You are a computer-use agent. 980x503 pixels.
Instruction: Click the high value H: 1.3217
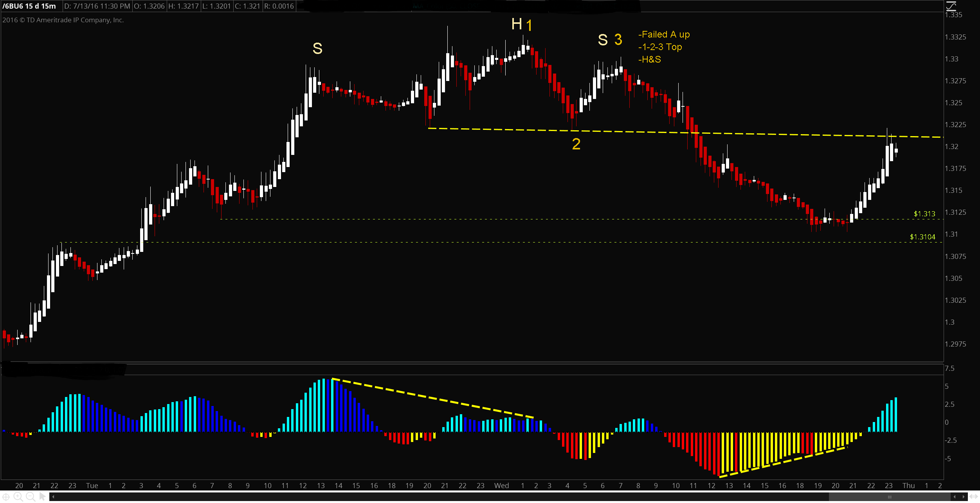tap(183, 6)
